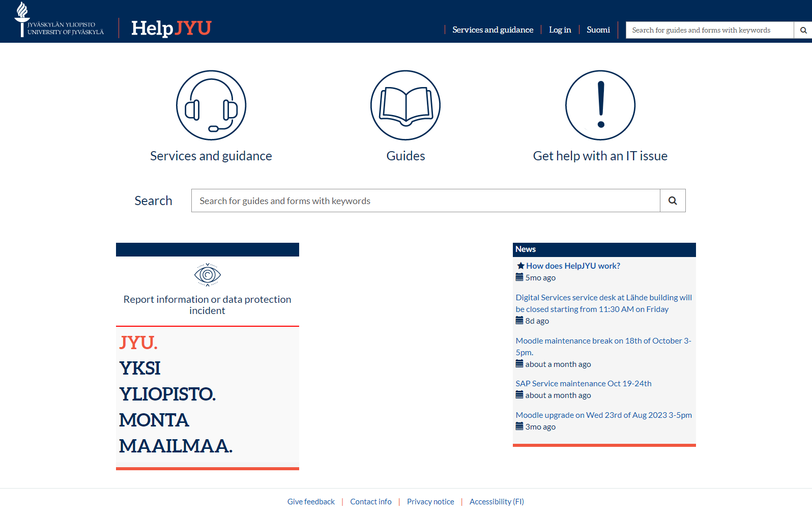The height and width of the screenshot is (513, 812).
Task: Open news item How does HelpJYU work?
Action: 573,266
